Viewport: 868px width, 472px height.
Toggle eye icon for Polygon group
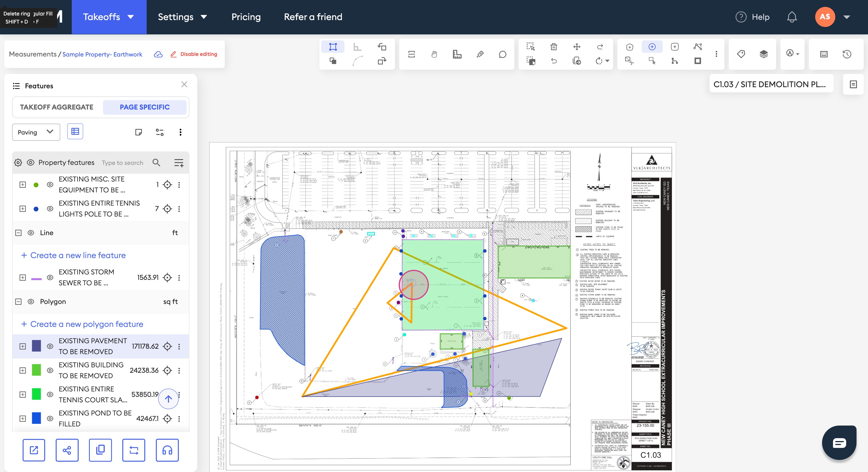point(31,302)
